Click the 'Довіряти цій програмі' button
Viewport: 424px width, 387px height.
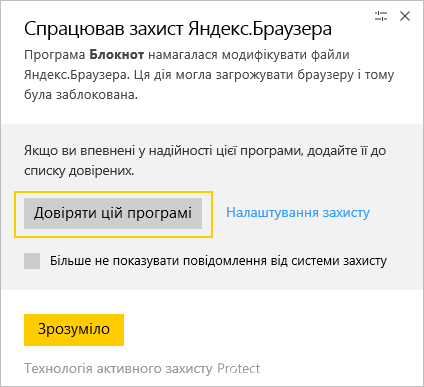pyautogui.click(x=113, y=213)
